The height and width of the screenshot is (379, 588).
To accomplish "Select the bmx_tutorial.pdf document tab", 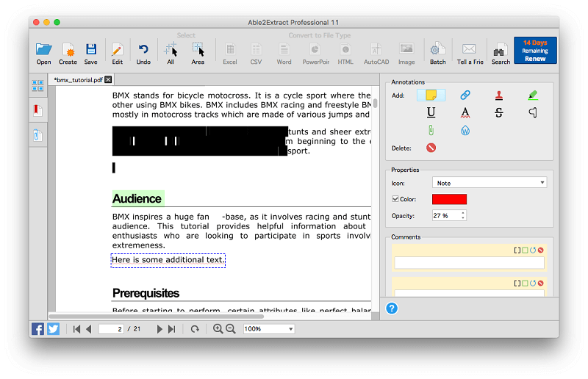I will [78, 80].
